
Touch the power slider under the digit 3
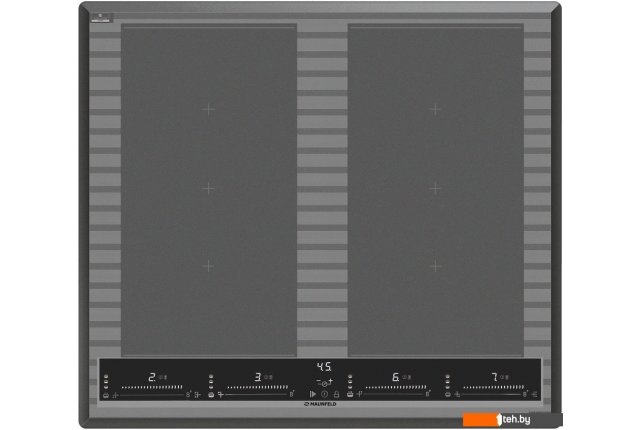260,386
